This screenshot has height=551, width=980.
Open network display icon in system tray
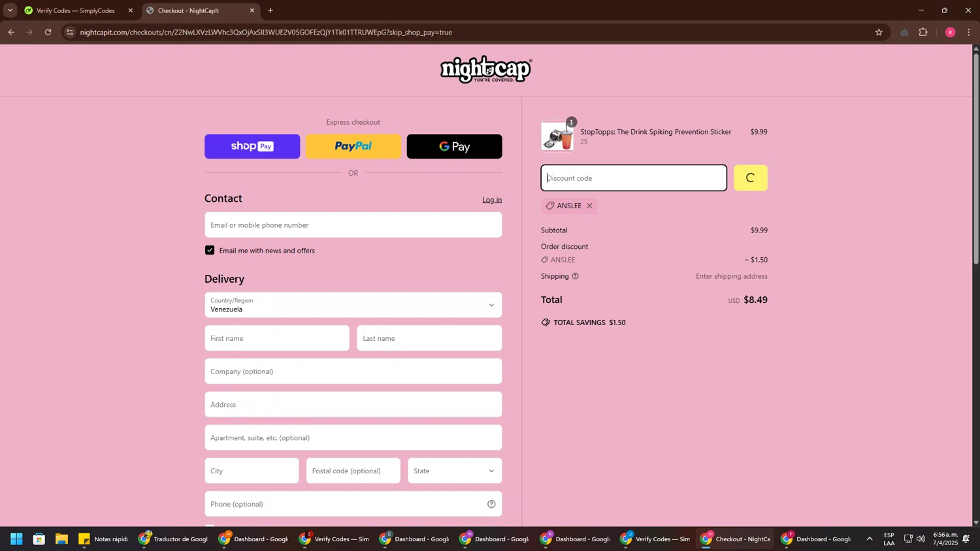(x=908, y=539)
